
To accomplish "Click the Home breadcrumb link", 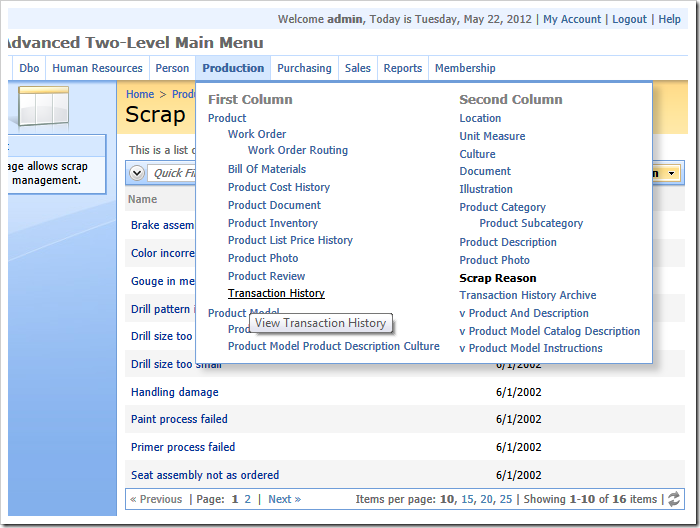I will [x=140, y=94].
